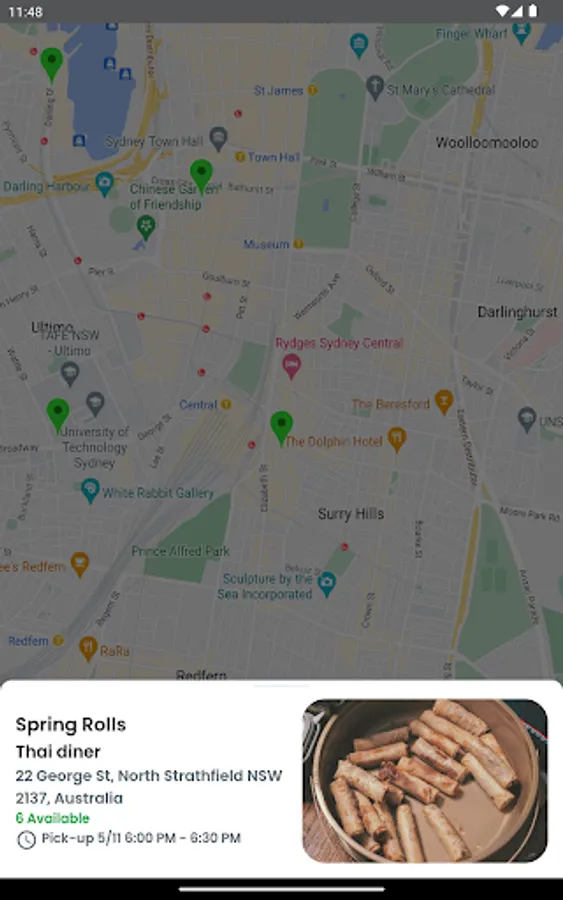The image size is (563, 900).
Task: Click the Sculpture by the Sea camera icon
Action: point(327,585)
